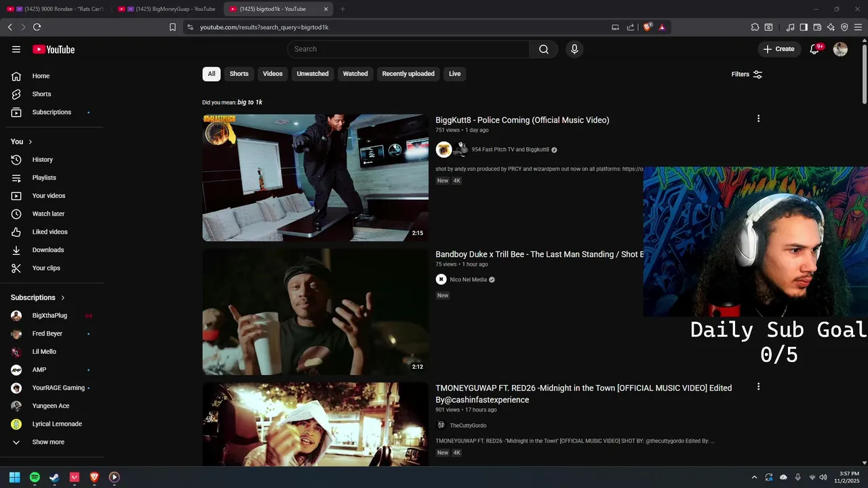Bookmark this page from address bar
The width and height of the screenshot is (868, 488).
(172, 27)
